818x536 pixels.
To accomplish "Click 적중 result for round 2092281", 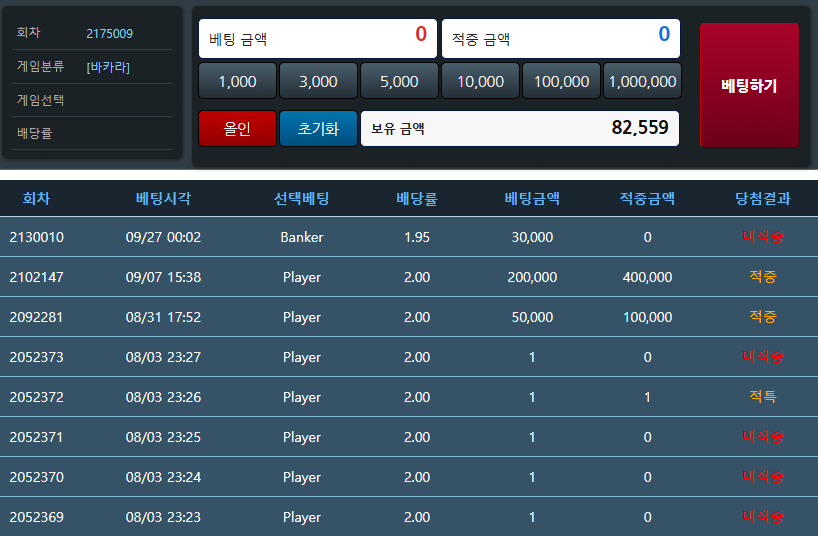I will pyautogui.click(x=763, y=316).
